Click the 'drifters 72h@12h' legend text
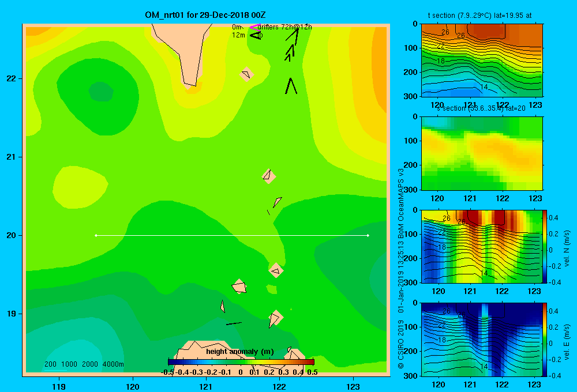 pyautogui.click(x=284, y=27)
